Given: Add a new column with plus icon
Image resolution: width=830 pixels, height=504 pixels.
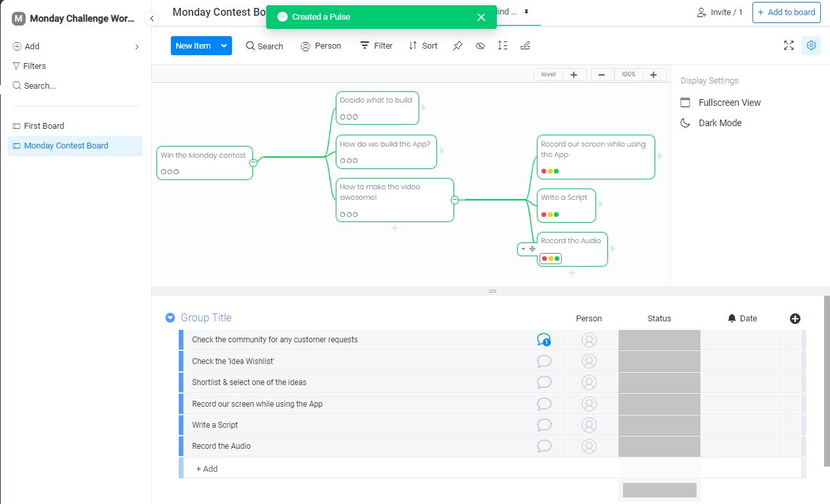Looking at the screenshot, I should [795, 318].
